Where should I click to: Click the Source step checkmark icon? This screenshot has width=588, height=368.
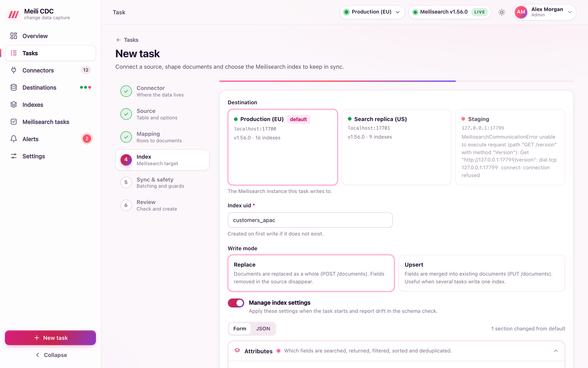[x=126, y=114]
